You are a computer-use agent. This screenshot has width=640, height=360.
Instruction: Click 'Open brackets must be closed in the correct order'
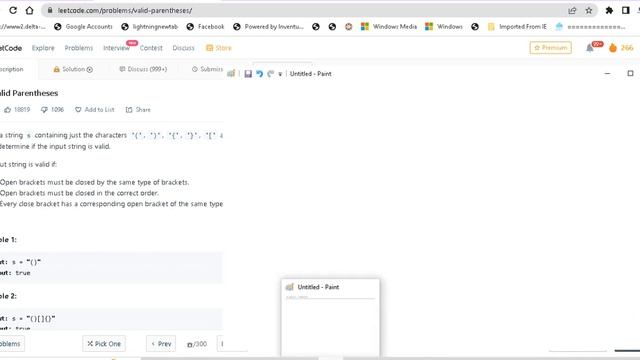(79, 193)
